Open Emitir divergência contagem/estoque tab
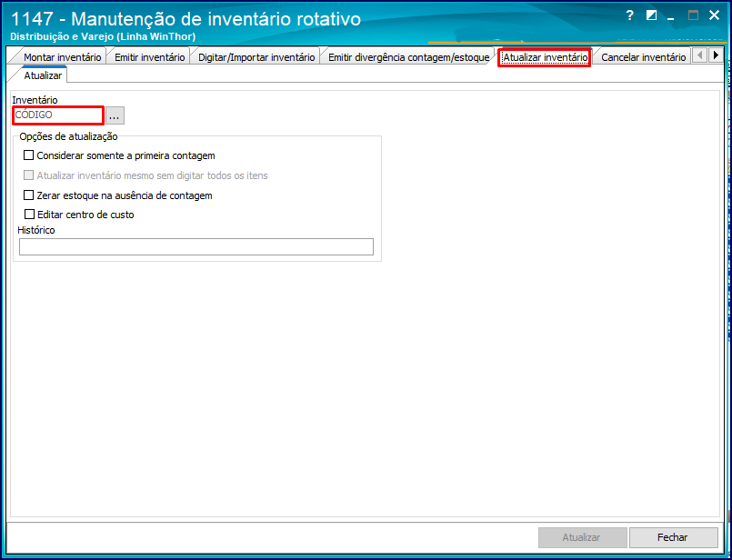The image size is (732, 560). (408, 57)
